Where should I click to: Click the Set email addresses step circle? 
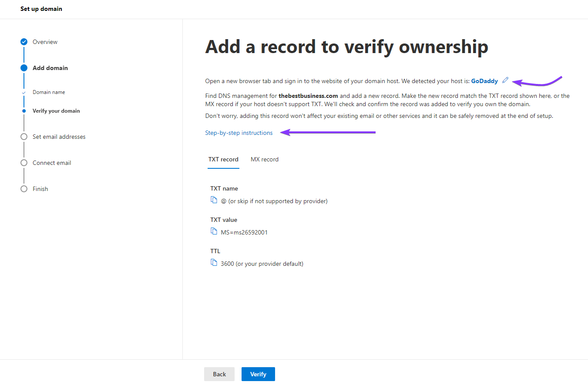[24, 137]
